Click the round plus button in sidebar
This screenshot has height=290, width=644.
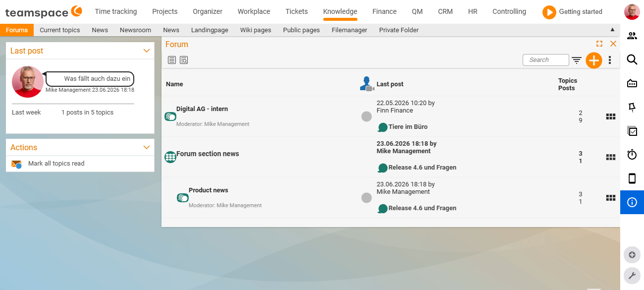[632, 255]
